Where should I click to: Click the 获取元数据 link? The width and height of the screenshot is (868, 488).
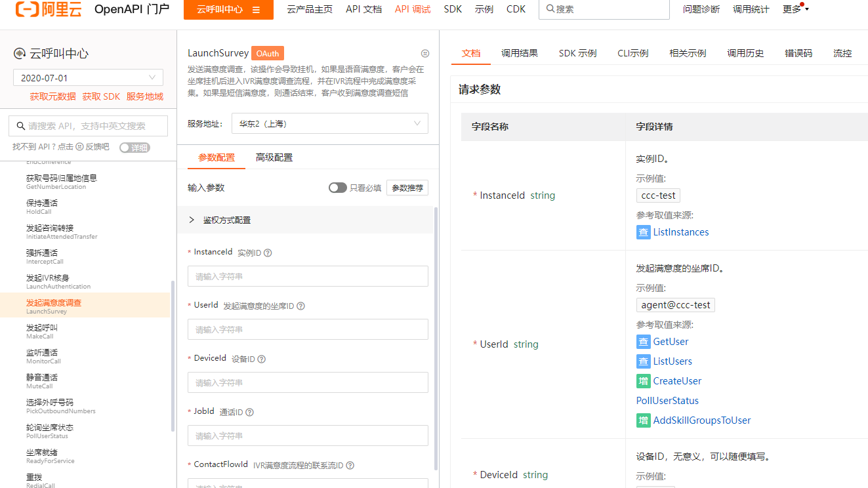pos(52,96)
